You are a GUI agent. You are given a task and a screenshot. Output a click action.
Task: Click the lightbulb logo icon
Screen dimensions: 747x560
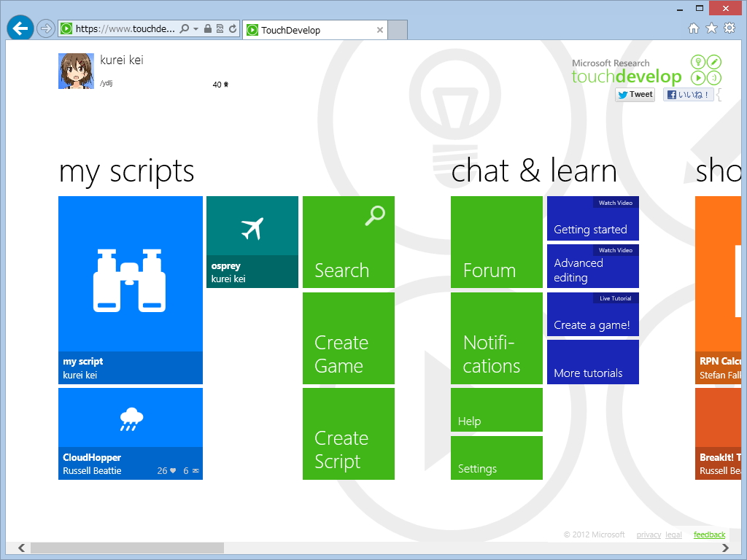698,62
